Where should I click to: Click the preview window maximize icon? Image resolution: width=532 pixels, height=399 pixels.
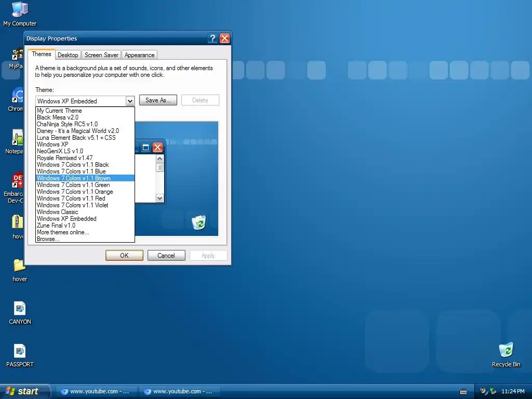145,147
